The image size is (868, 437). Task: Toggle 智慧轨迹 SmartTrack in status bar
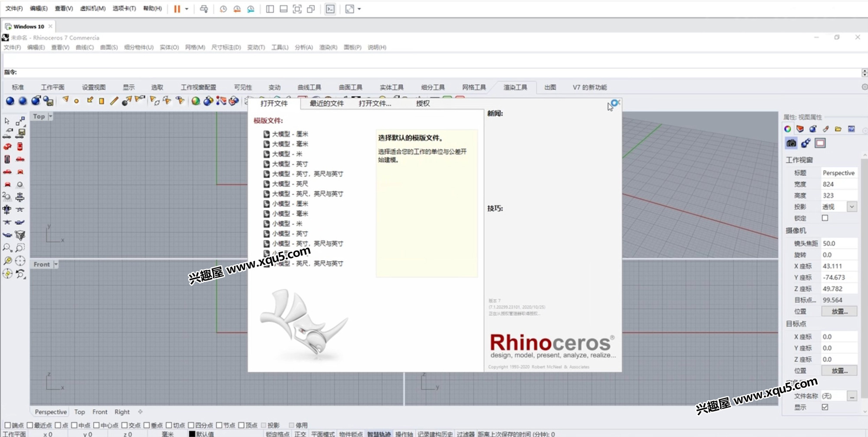point(379,434)
